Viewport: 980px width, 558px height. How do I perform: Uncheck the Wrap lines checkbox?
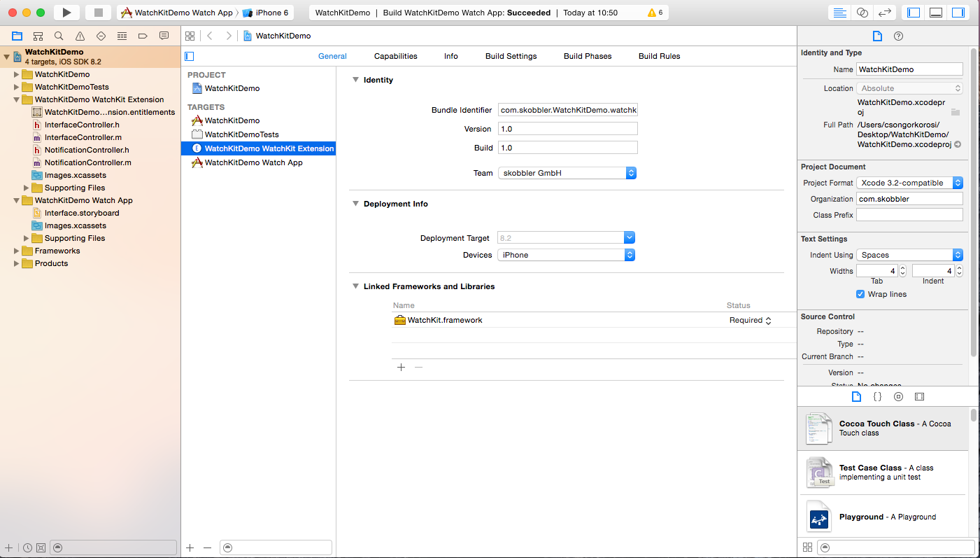coord(860,294)
